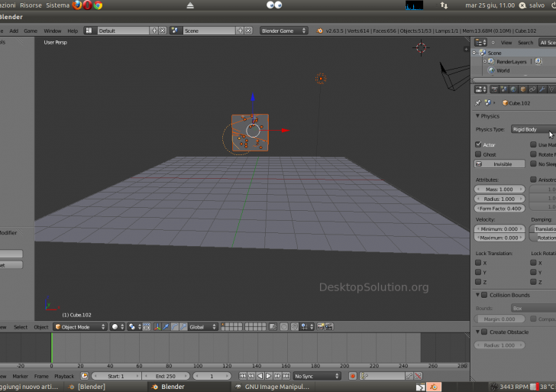Open the Physics Type Rigid Body dropdown
The height and width of the screenshot is (392, 556).
pyautogui.click(x=532, y=130)
